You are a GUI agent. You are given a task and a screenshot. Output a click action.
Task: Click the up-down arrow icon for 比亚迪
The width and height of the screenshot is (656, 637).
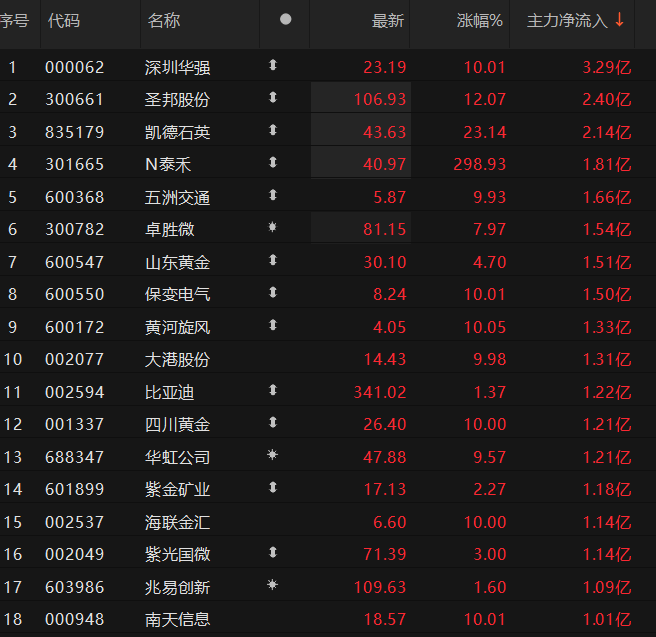click(x=273, y=390)
